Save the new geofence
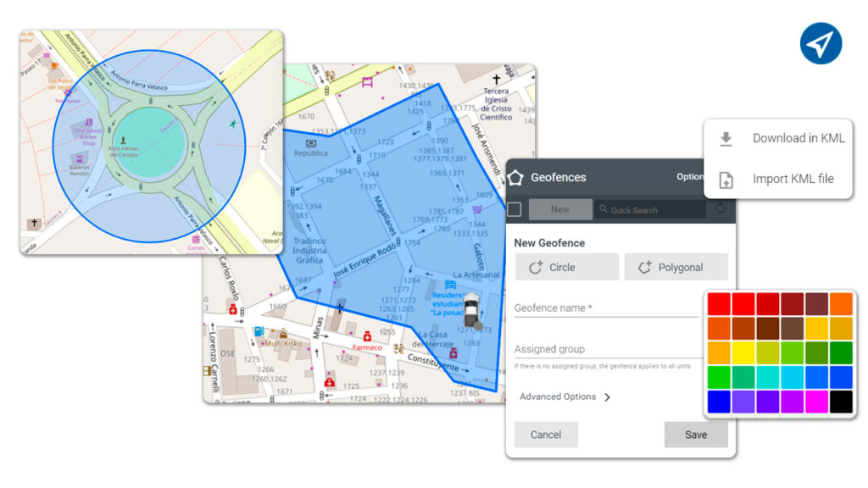Viewport: 868px width, 488px height. click(696, 435)
